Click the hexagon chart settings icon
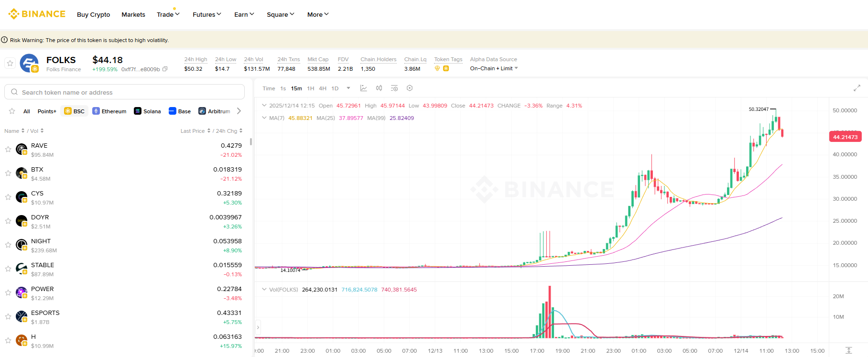The width and height of the screenshot is (868, 357). (410, 88)
